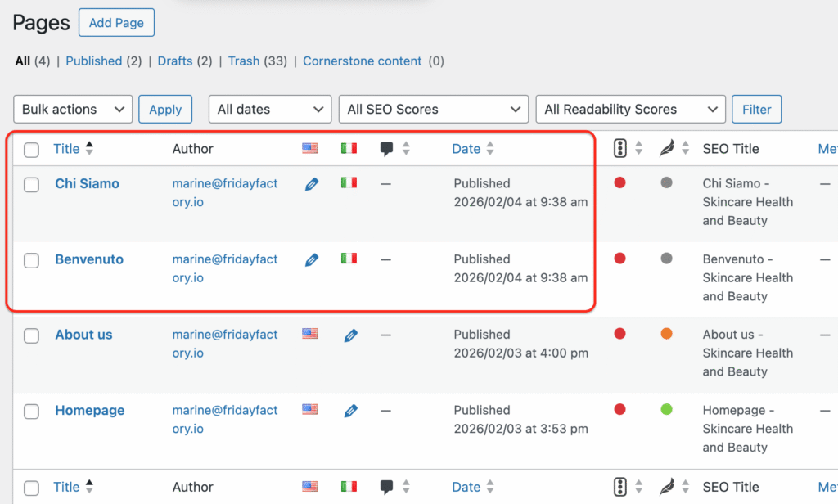This screenshot has height=504, width=838.
Task: Expand the All Readability Scores dropdown
Action: 630,109
